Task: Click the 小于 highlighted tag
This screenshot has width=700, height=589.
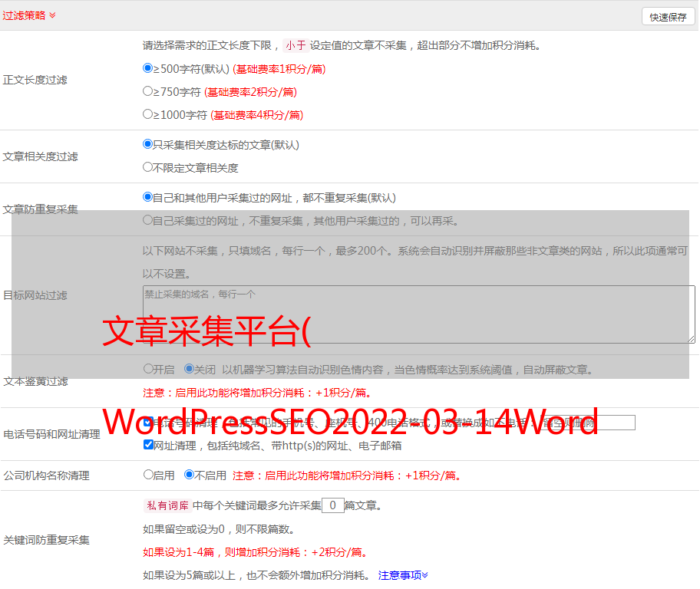Action: click(296, 45)
